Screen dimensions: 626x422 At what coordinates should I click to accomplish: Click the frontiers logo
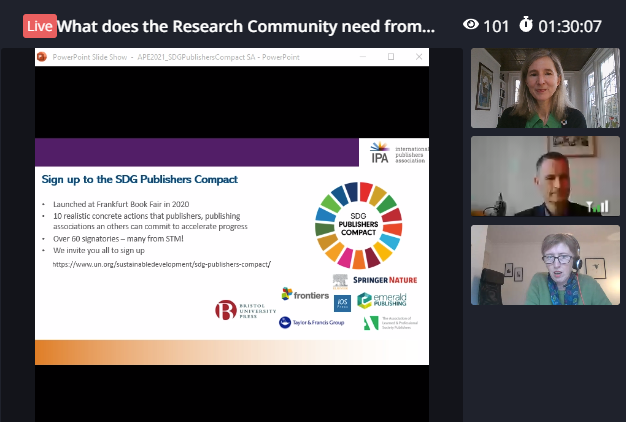tap(305, 294)
